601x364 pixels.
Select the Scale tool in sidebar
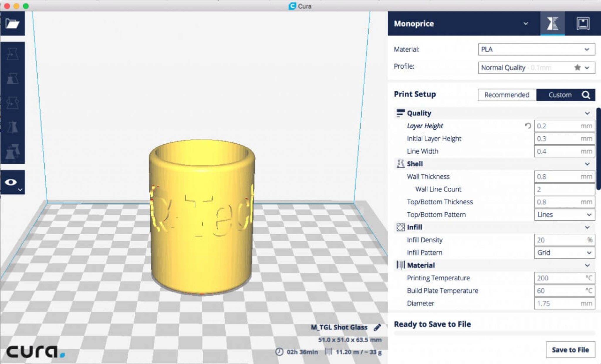12,78
